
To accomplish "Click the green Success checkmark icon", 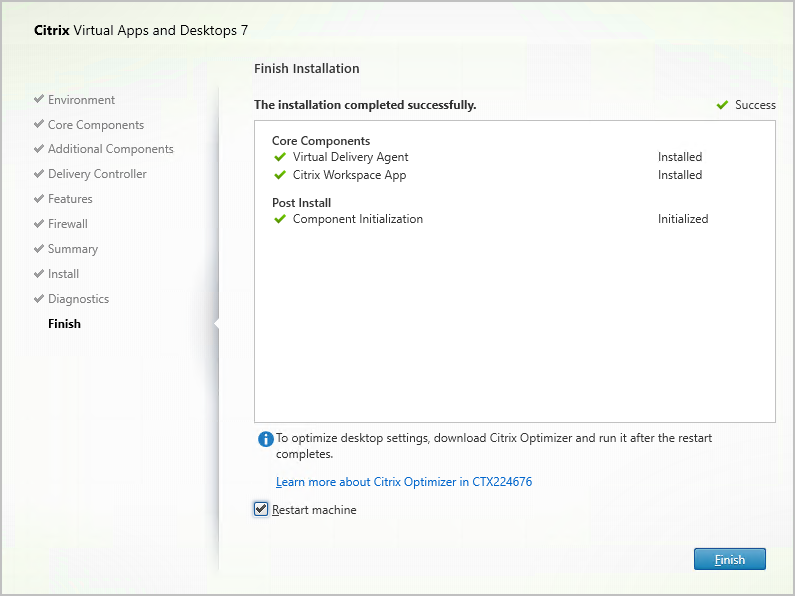I will 721,105.
